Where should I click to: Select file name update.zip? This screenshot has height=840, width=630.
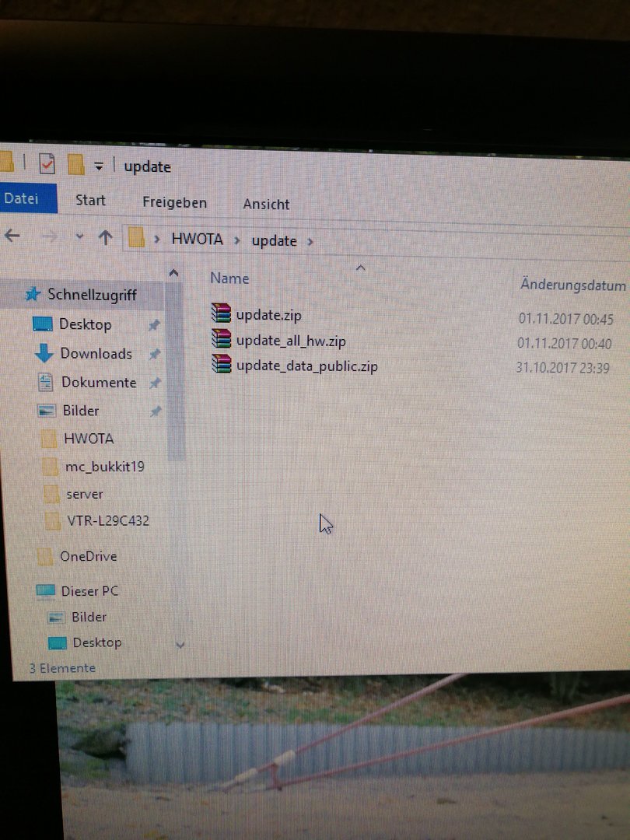click(x=269, y=315)
